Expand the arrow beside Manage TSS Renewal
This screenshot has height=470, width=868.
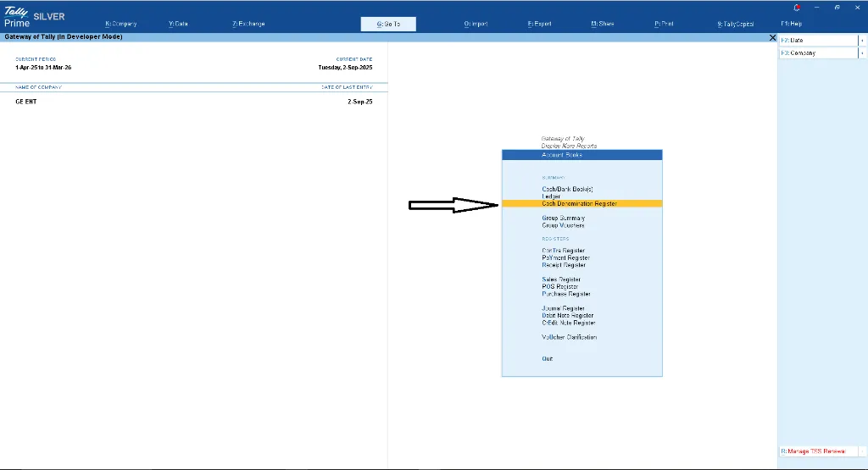point(862,451)
